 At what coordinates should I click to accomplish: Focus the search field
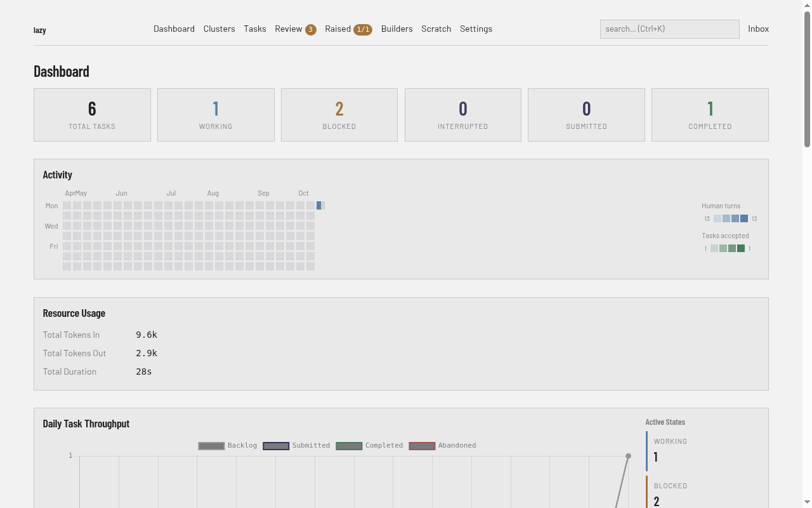point(669,29)
